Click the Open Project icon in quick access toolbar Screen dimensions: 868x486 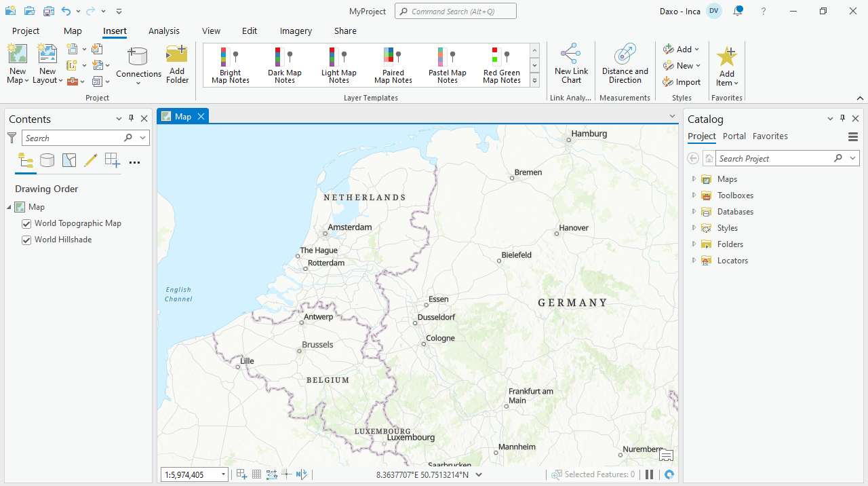(29, 11)
